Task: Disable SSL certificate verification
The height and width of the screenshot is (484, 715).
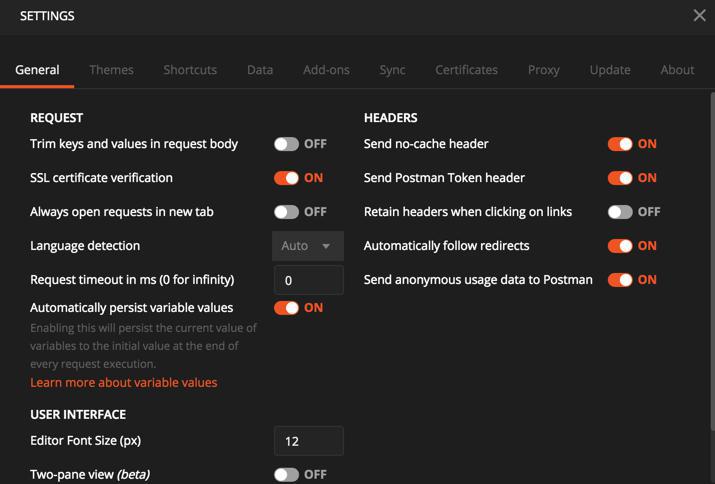Action: [287, 178]
